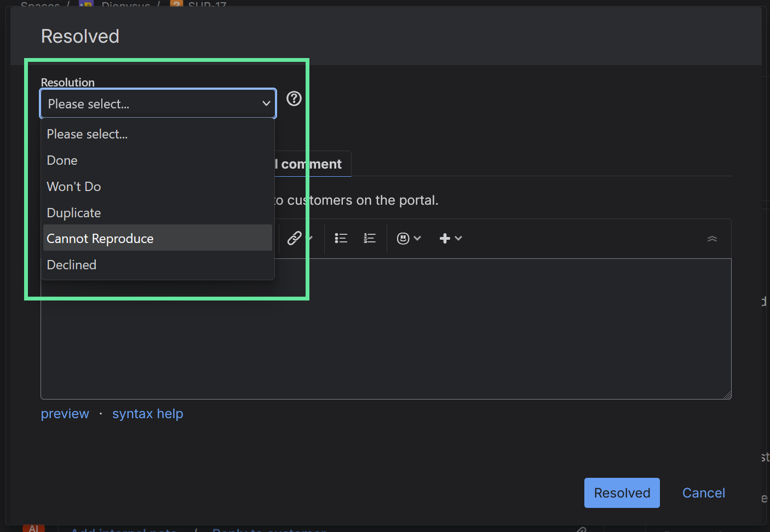Open the preview link below the editor
The width and height of the screenshot is (770, 532).
point(65,414)
